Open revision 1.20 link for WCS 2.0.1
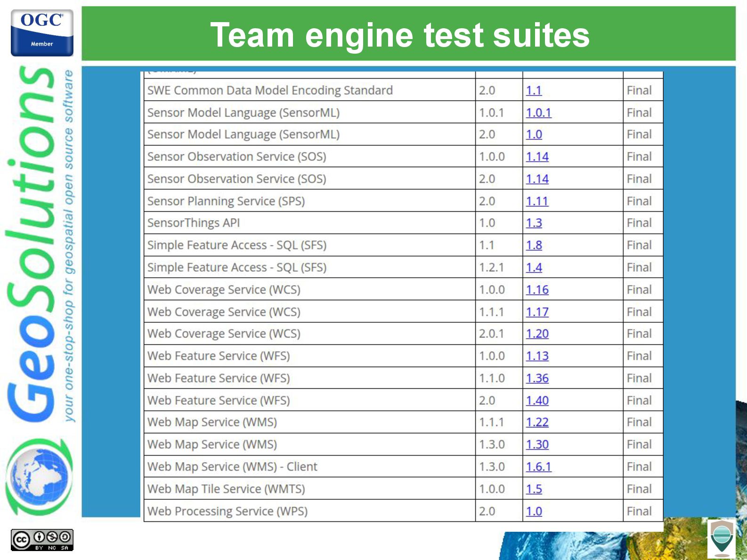The width and height of the screenshot is (747, 560). (537, 334)
